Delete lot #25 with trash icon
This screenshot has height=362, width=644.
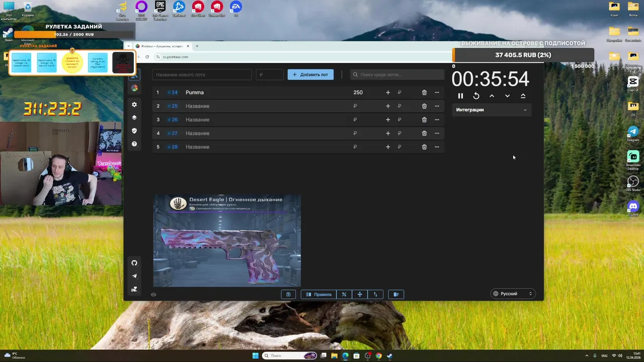pos(424,106)
